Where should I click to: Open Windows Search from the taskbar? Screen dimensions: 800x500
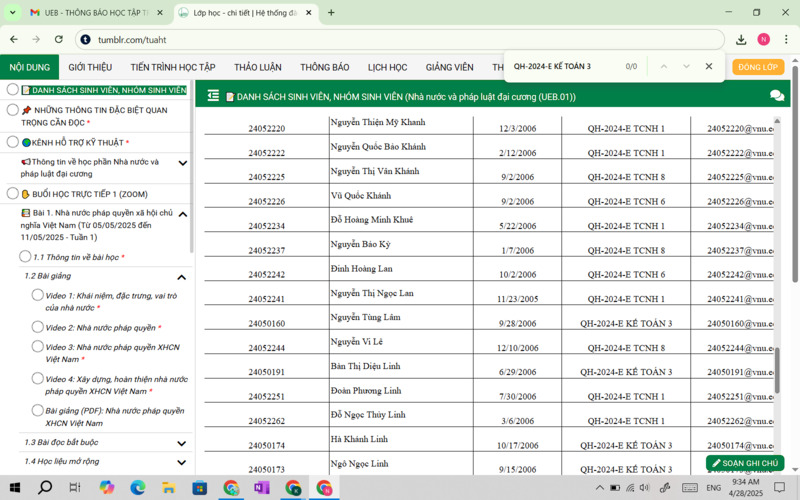[x=45, y=488]
